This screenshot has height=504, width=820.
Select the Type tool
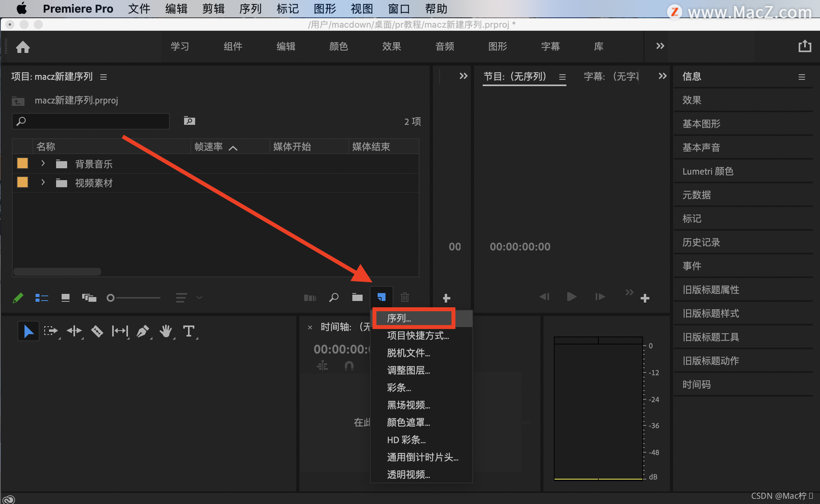click(188, 331)
